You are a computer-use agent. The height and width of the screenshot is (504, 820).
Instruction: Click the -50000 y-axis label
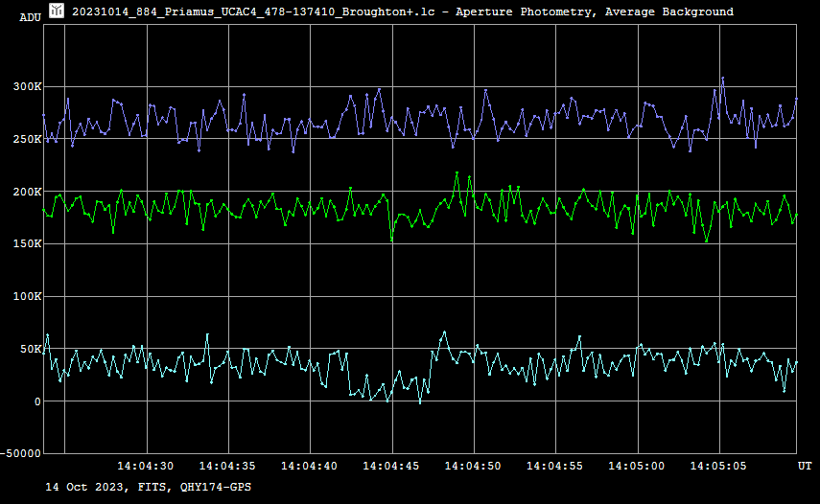[x=20, y=454]
